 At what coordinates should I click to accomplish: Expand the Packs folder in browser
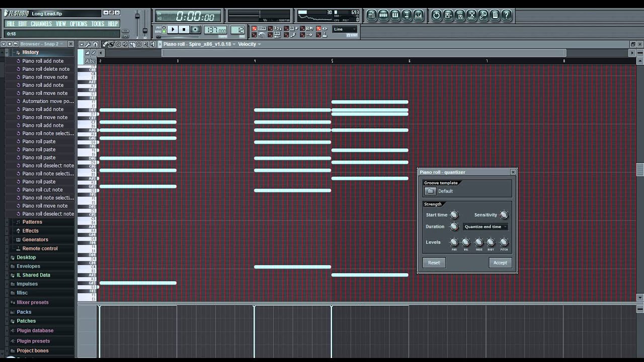pos(24,312)
